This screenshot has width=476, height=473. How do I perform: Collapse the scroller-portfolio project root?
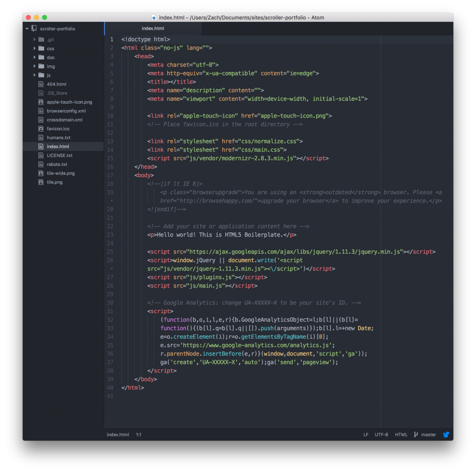pyautogui.click(x=27, y=28)
